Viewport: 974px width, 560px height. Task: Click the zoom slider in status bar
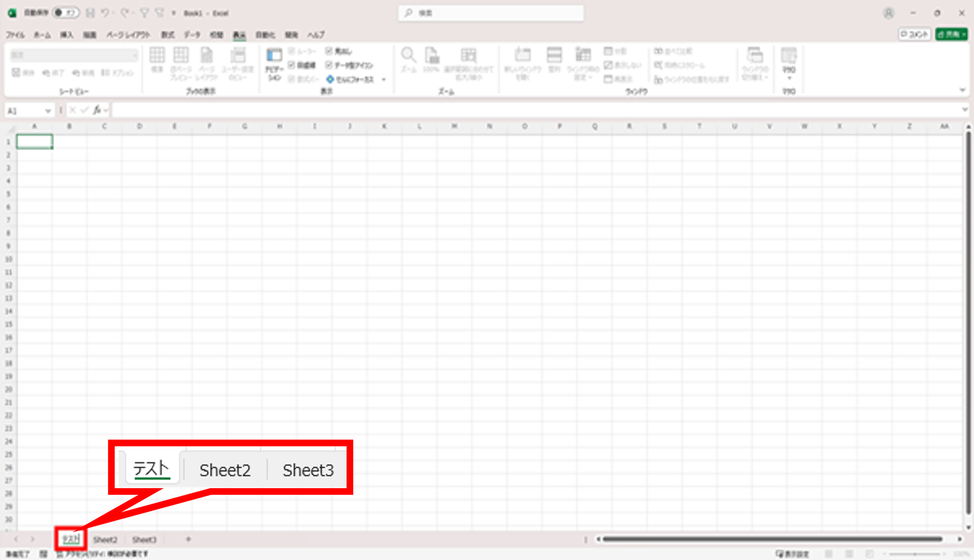click(x=915, y=554)
